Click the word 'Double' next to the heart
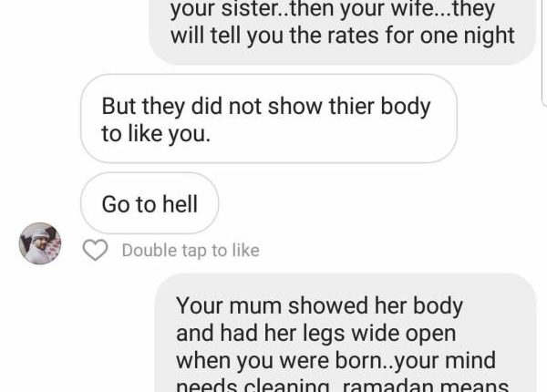 150,251
